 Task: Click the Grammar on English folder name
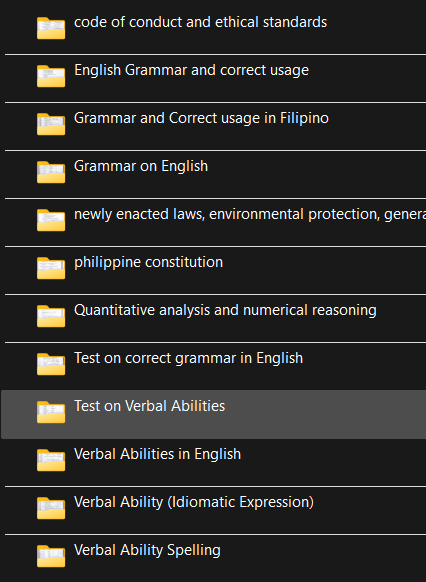(x=141, y=166)
